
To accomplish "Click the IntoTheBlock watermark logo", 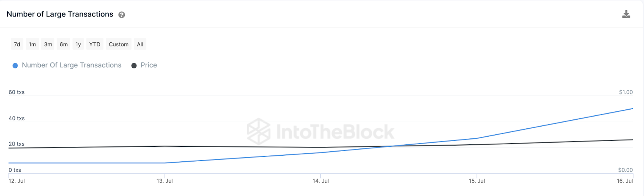I will coord(320,131).
